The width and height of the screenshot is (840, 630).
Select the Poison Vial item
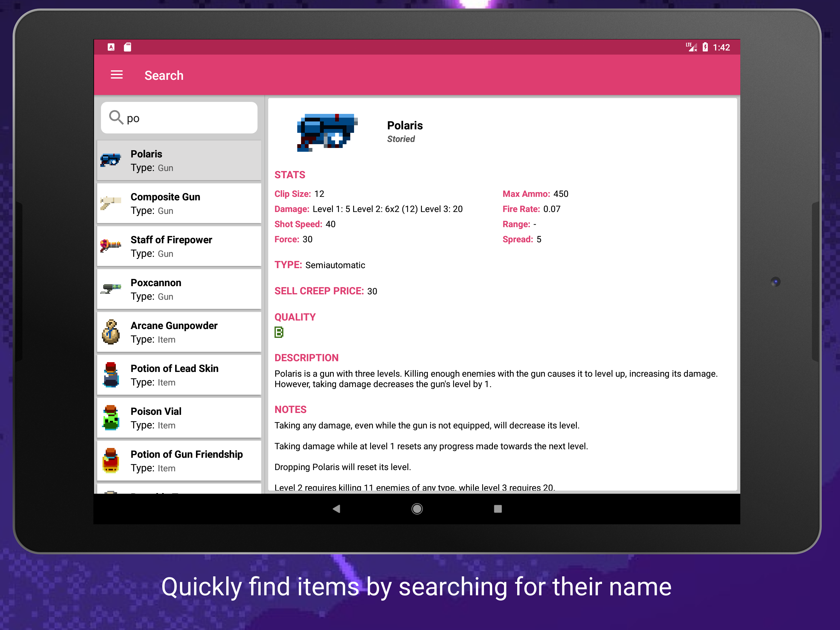[179, 418]
